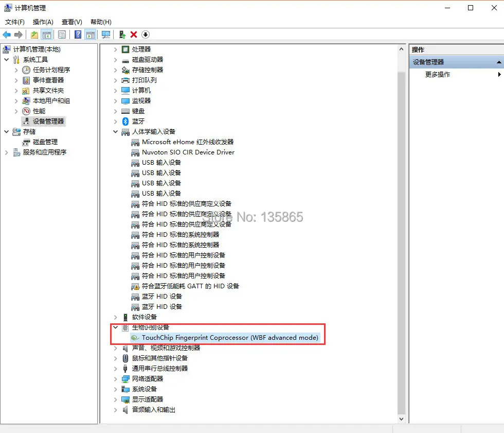Viewport: 504px width, 433px height.
Task: Click the Forward navigation arrow in the toolbar
Action: coord(18,34)
